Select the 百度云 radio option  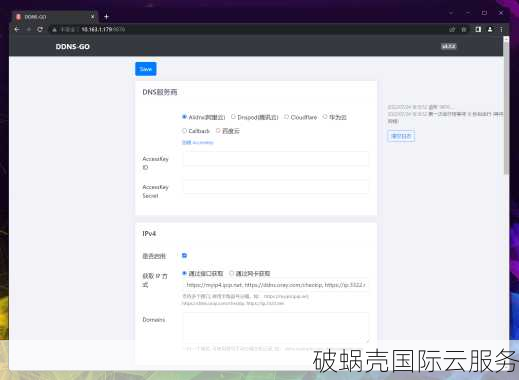pyautogui.click(x=218, y=131)
